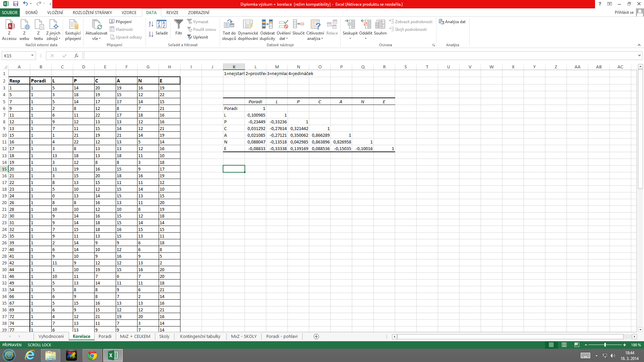The height and width of the screenshot is (362, 644).
Task: Switch to the REVIZE tab
Action: tap(172, 13)
